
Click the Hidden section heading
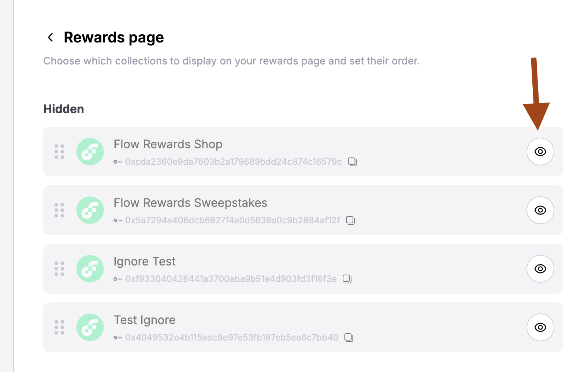point(64,109)
